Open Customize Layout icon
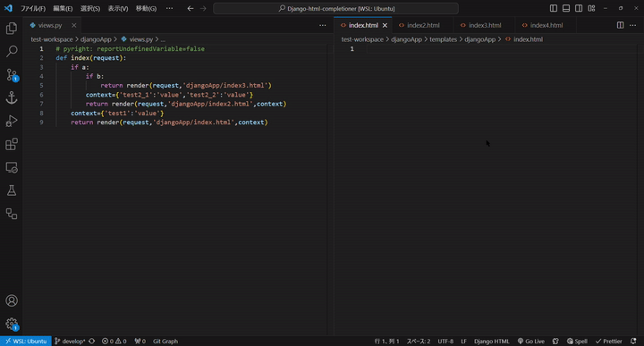644x346 pixels. pyautogui.click(x=591, y=8)
